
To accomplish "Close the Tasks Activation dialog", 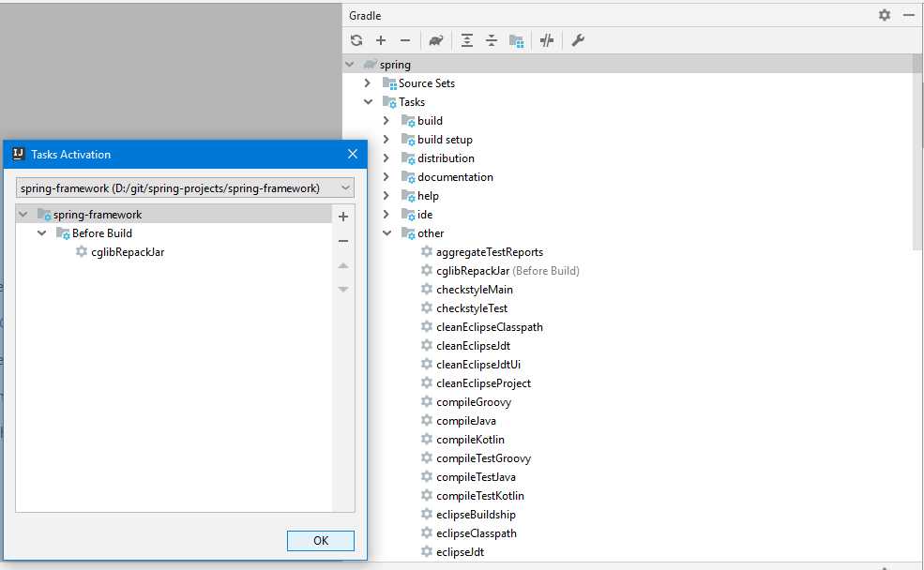I will [x=353, y=154].
